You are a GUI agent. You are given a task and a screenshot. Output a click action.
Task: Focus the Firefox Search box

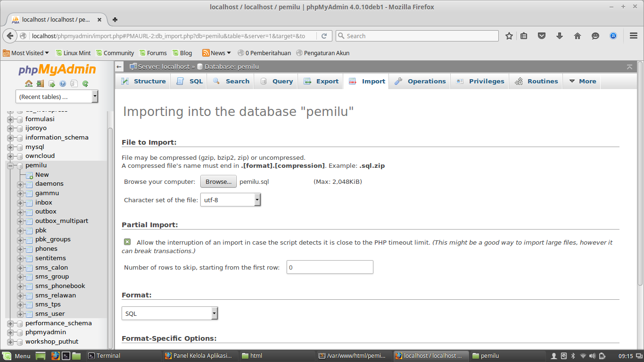click(x=417, y=36)
